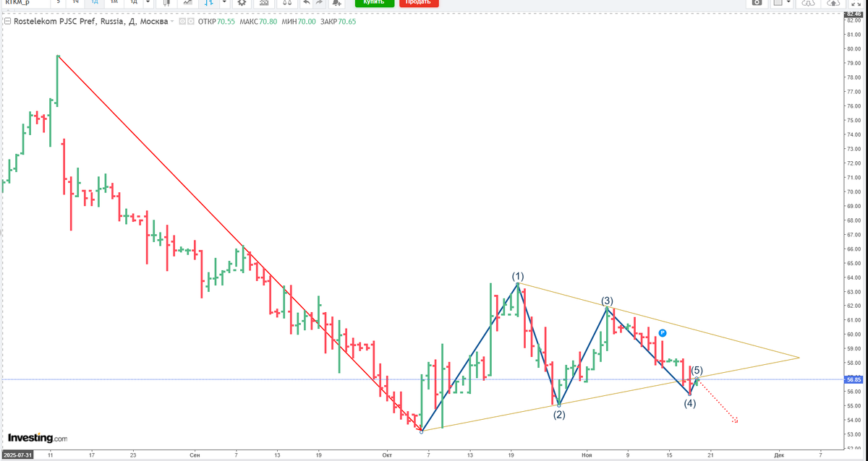Collapse the Rostelekom legend box

[x=7, y=22]
